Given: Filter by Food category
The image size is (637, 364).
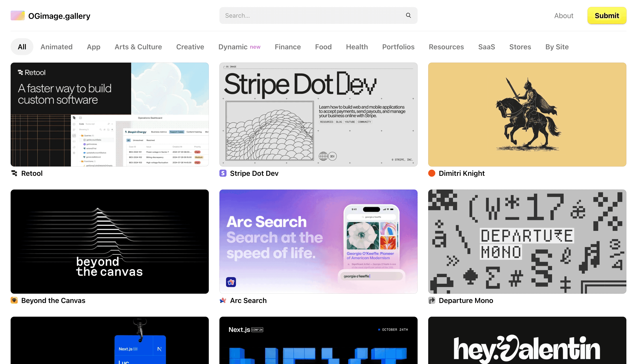Looking at the screenshot, I should [x=323, y=47].
